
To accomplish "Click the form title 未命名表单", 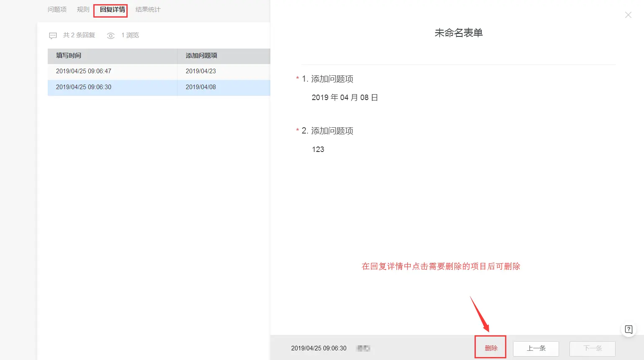I will 459,33.
